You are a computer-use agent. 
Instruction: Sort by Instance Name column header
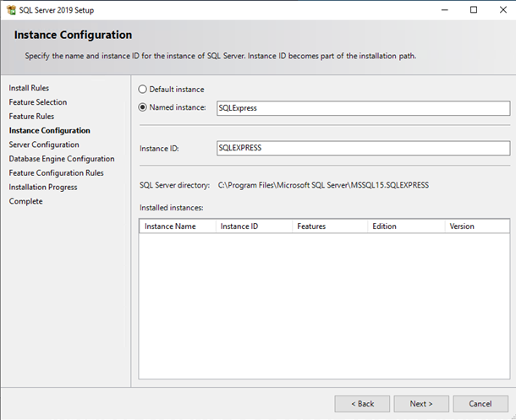(178, 226)
